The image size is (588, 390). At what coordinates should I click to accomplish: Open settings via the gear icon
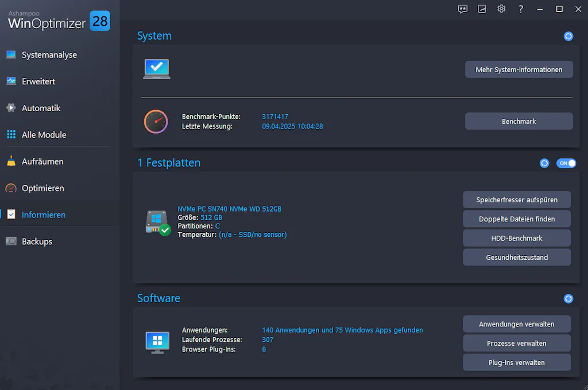coord(501,9)
